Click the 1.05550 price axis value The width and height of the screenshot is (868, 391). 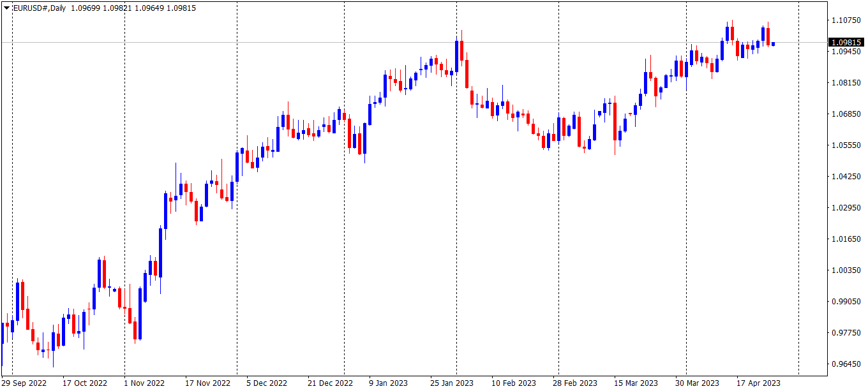pos(846,146)
